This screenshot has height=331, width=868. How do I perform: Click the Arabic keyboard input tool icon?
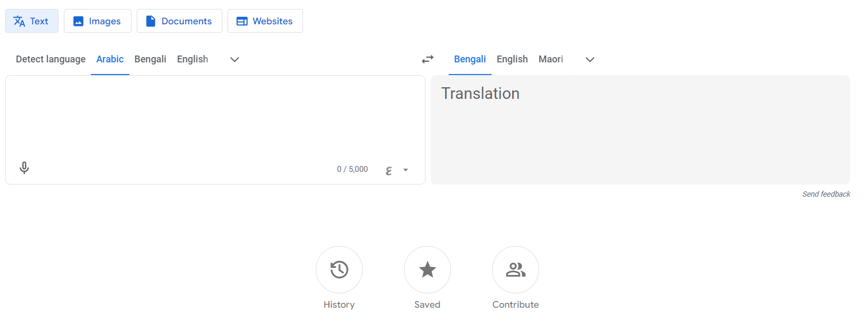[x=389, y=170]
